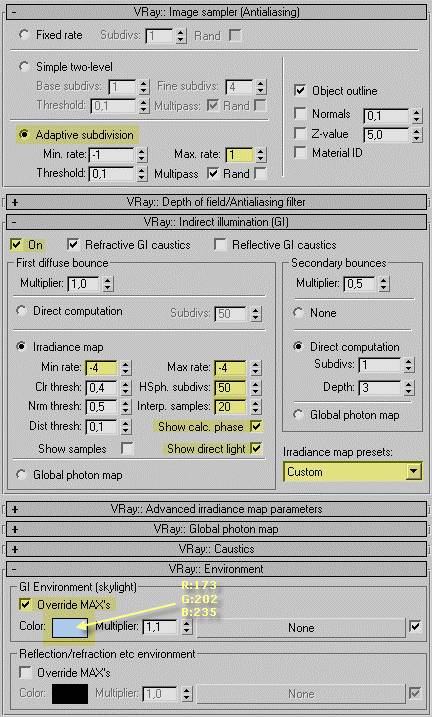432x717 pixels.
Task: Select Global photon map secondary bounces
Action: point(298,415)
